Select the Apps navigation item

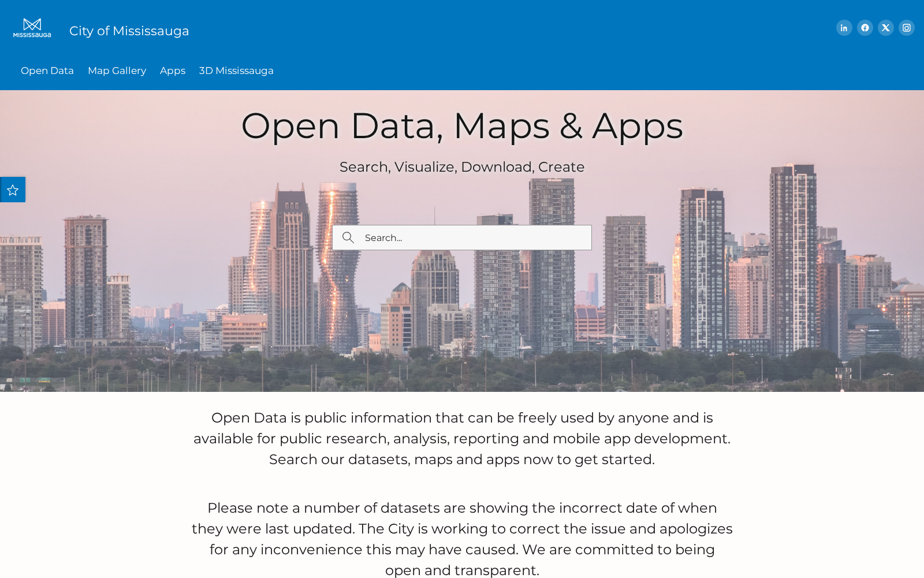(173, 71)
